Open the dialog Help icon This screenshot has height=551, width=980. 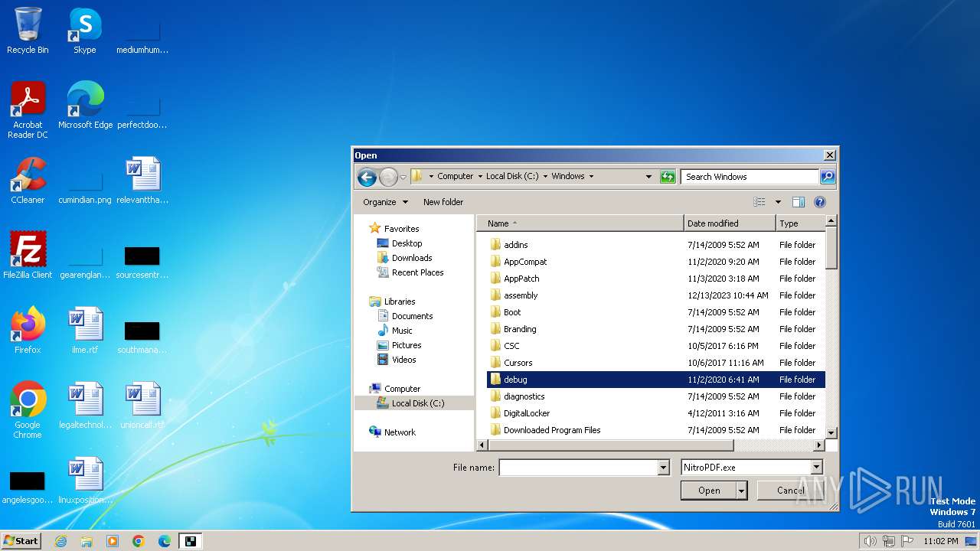pyautogui.click(x=820, y=202)
